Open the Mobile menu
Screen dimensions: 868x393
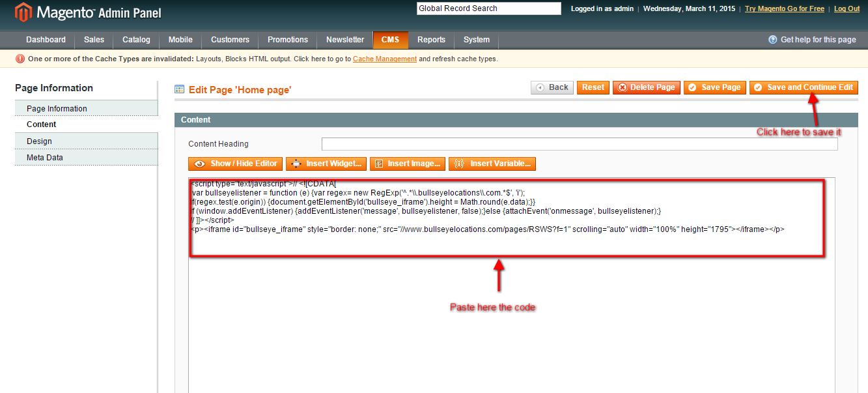click(x=180, y=40)
